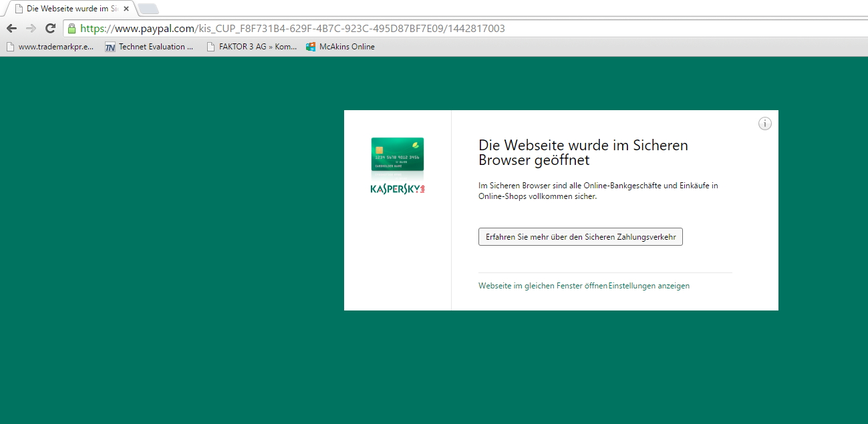Click the heading 'Die Webseite wurde im Sicheren Browser geöffnet'
Screen dimensions: 868x424
[x=583, y=153]
